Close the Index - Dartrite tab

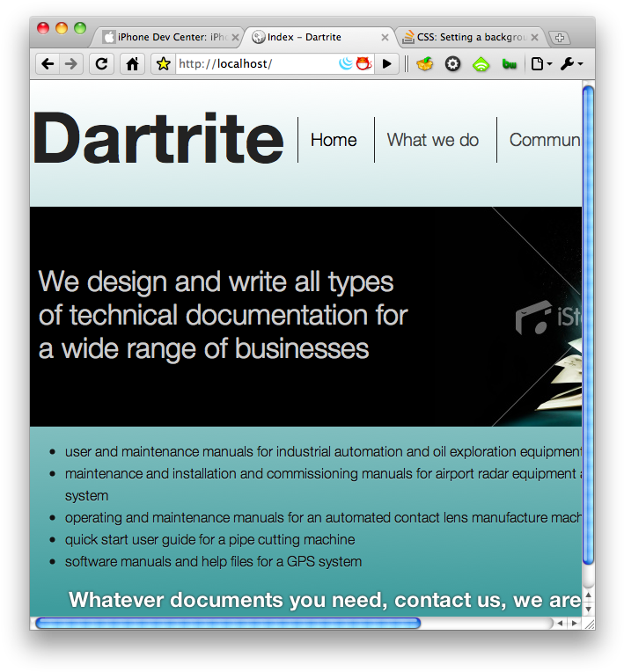click(x=385, y=38)
